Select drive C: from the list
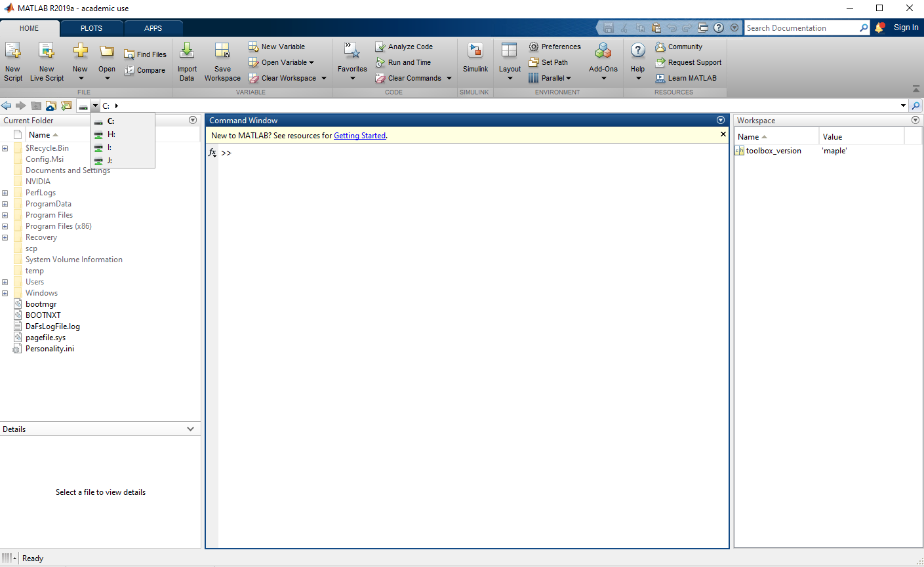Image resolution: width=924 pixels, height=567 pixels. tap(123, 121)
